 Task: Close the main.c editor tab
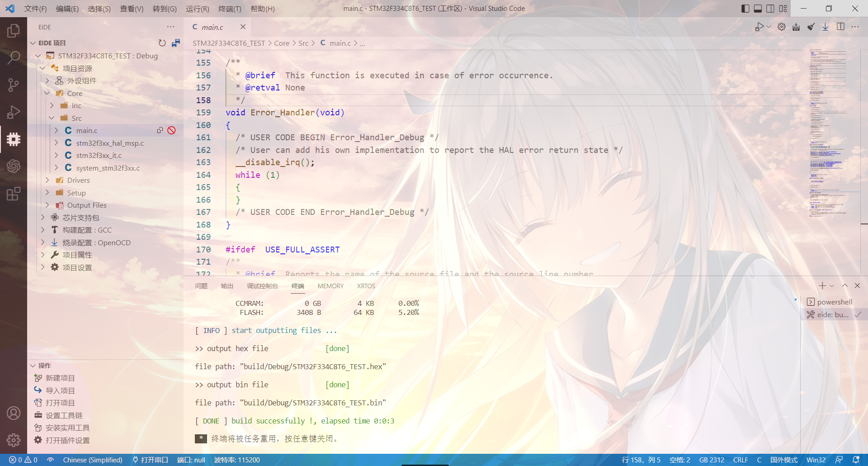click(x=243, y=27)
